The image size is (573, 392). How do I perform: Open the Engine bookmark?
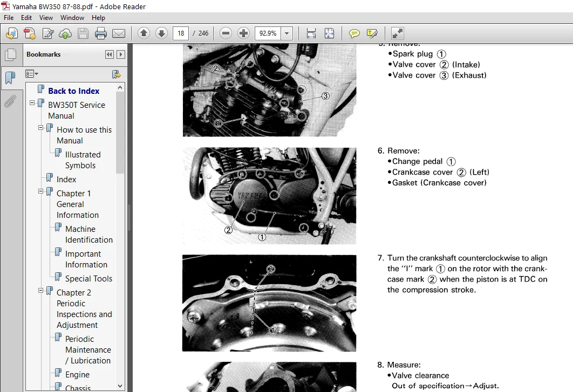pyautogui.click(x=77, y=375)
